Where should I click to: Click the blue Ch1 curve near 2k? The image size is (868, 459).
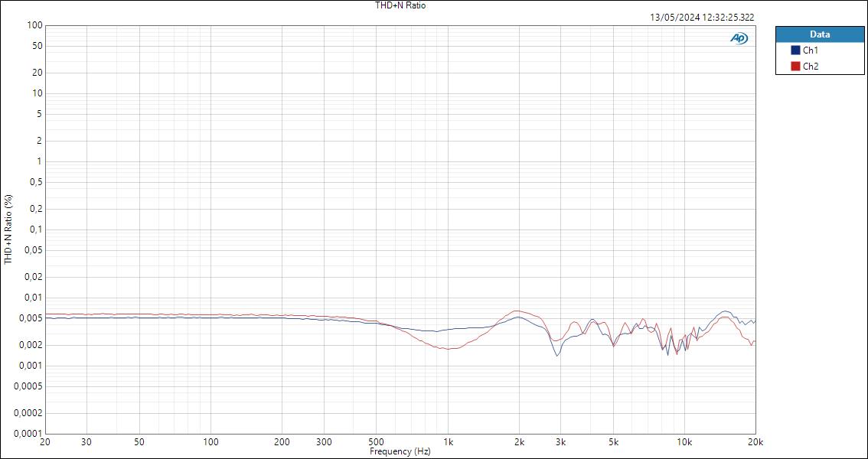519,317
